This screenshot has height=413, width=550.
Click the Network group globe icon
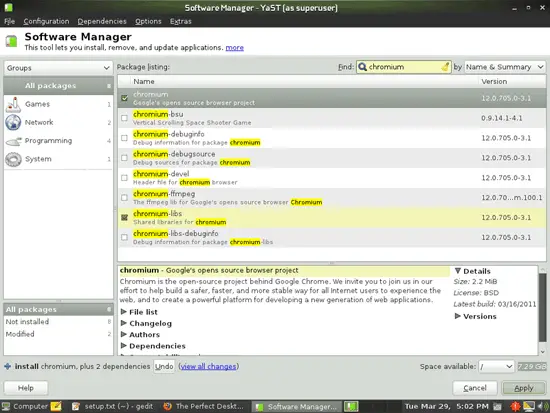pyautogui.click(x=13, y=122)
